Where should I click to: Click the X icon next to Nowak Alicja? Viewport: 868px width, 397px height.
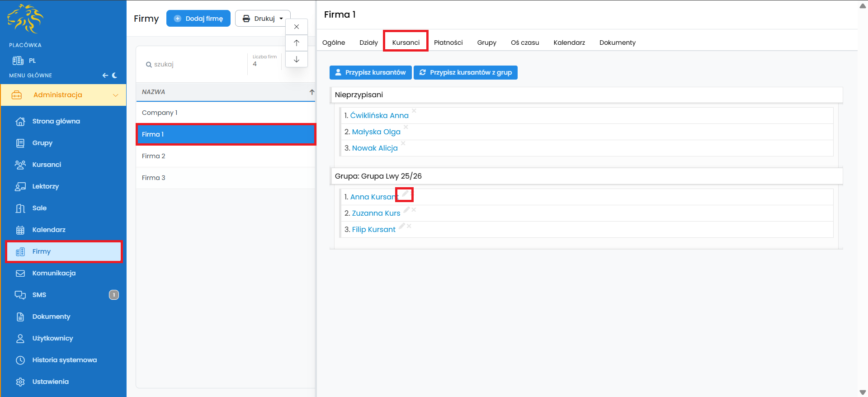(403, 143)
